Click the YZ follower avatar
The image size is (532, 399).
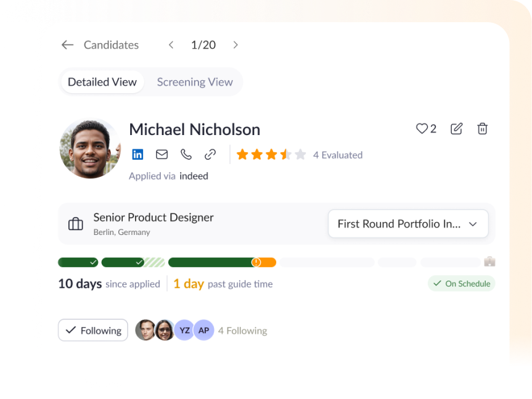tap(184, 330)
